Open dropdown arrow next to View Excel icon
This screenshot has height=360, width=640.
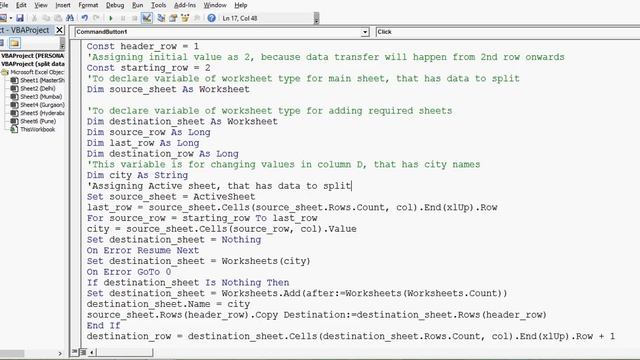[11, 18]
